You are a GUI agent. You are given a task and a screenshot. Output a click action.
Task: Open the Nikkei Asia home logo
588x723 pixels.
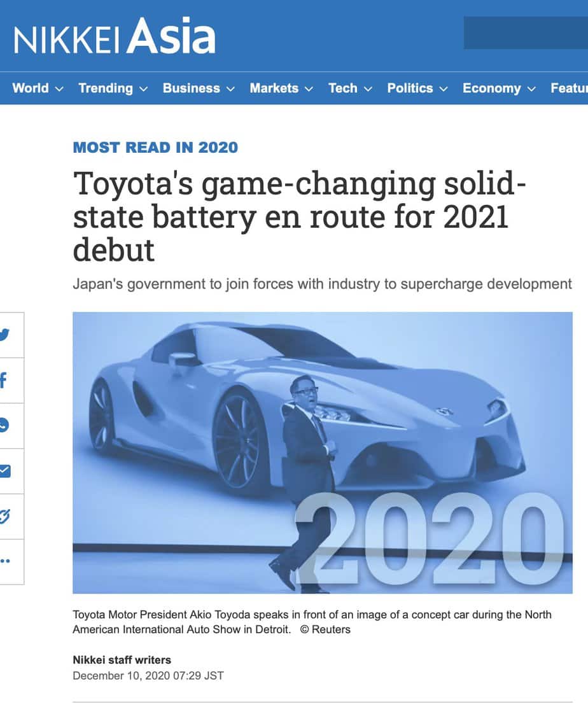point(115,36)
